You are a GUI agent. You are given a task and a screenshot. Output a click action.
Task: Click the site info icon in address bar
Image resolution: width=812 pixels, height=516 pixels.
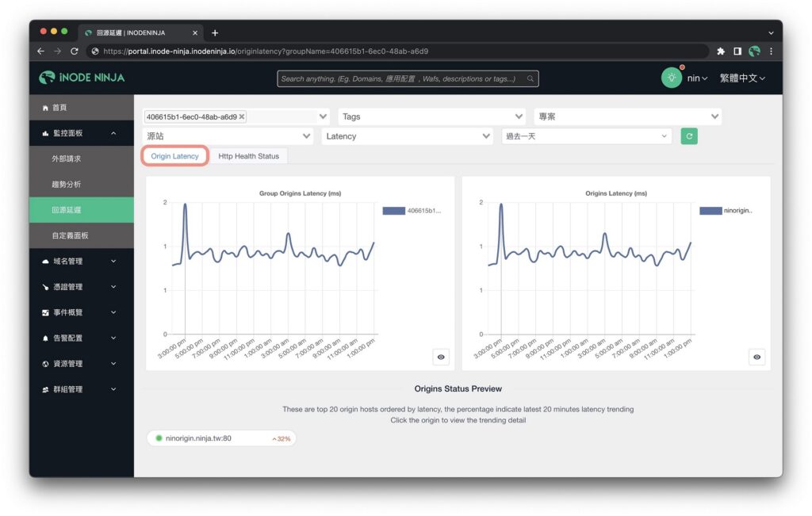95,52
